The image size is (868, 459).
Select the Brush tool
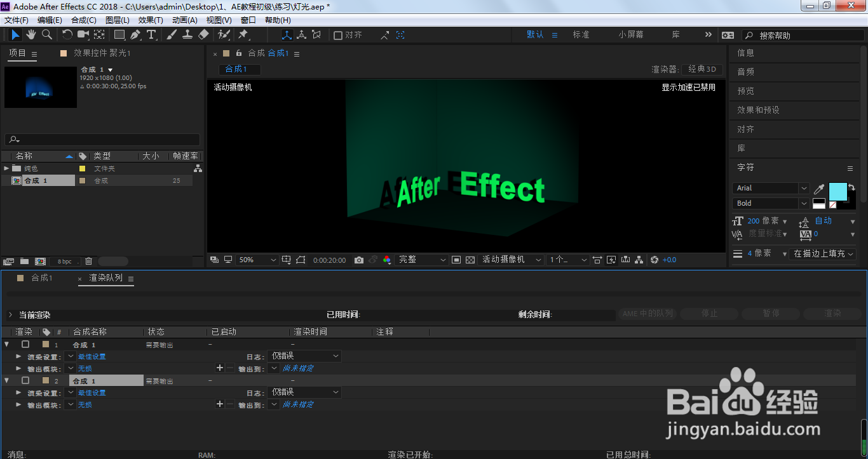[172, 35]
